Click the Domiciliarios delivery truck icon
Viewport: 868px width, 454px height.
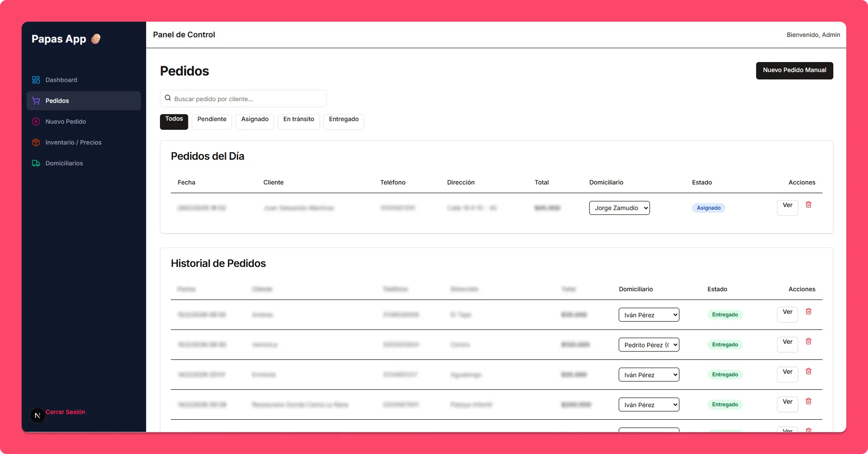[36, 163]
